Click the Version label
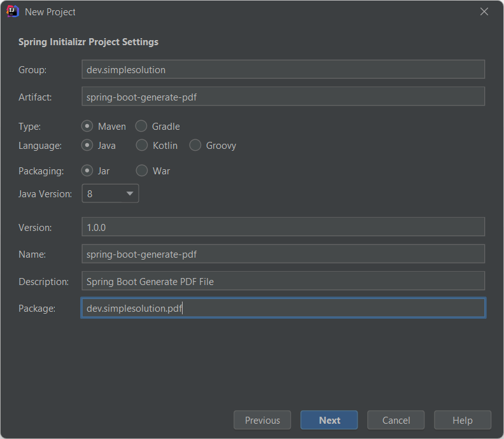The width and height of the screenshot is (504, 439). point(35,228)
